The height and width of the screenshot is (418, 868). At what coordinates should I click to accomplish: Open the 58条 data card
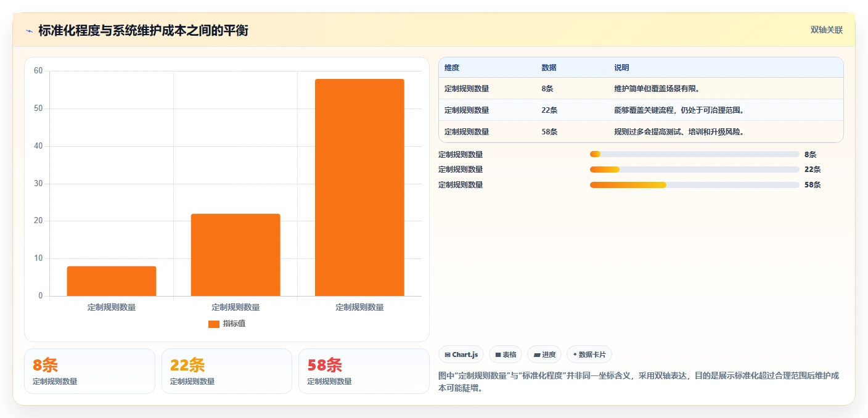pos(364,371)
